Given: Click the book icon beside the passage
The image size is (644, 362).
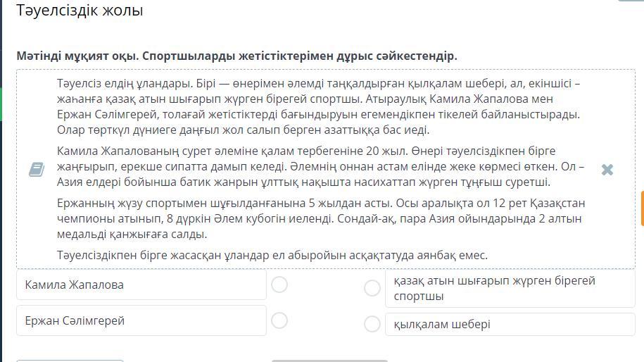Looking at the screenshot, I should pyautogui.click(x=37, y=170).
